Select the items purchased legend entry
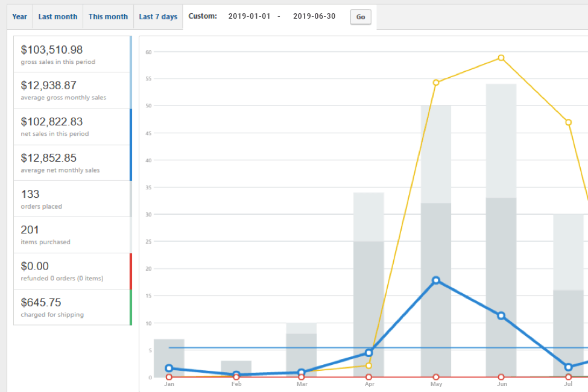The width and height of the screenshot is (588, 392). pyautogui.click(x=71, y=235)
